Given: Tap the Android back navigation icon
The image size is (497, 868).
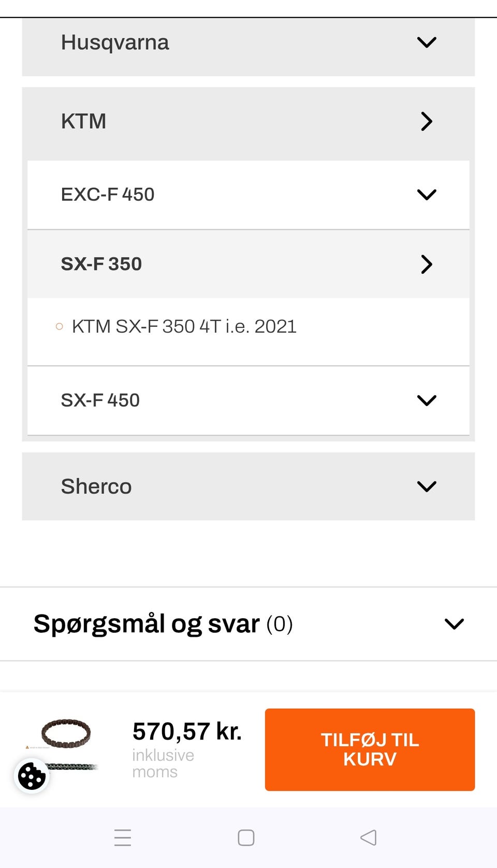Looking at the screenshot, I should click(368, 837).
